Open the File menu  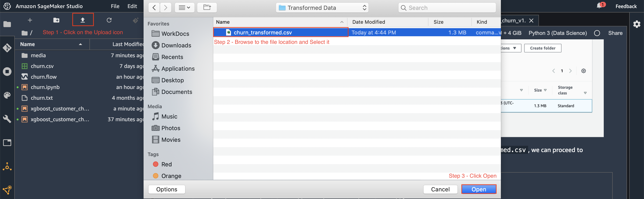click(115, 6)
